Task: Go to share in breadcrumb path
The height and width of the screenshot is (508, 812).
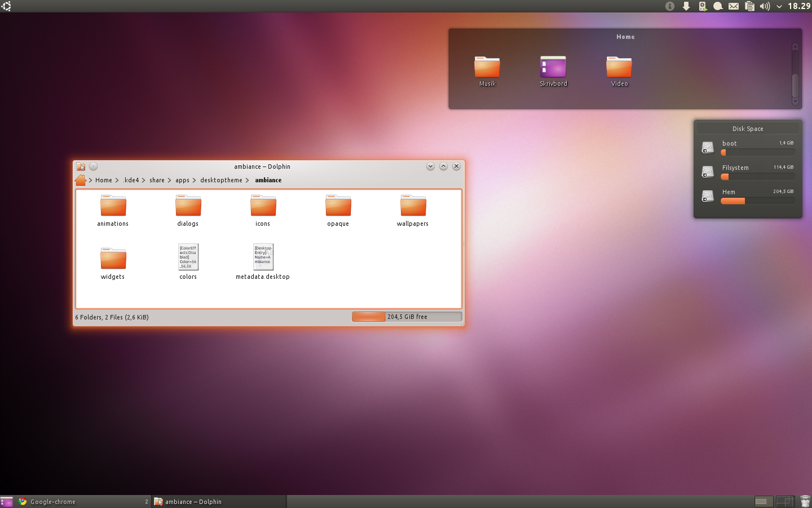Action: pos(157,180)
